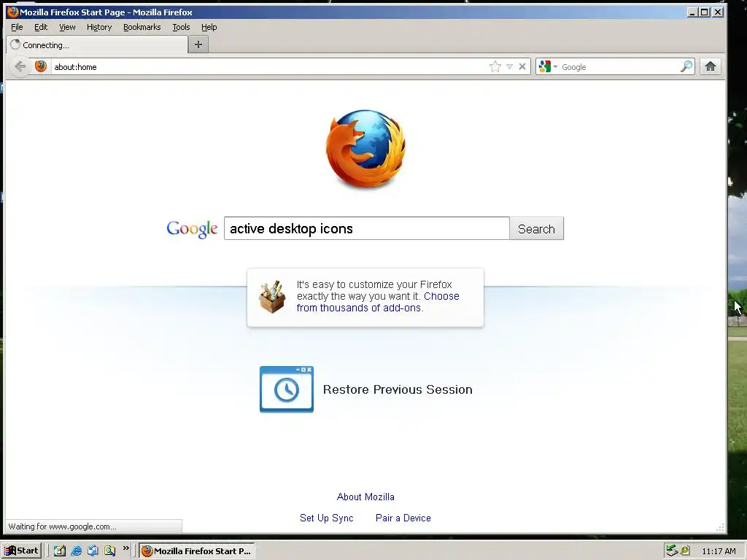Click the toolbar Google search field
The image size is (747, 560).
coord(619,67)
